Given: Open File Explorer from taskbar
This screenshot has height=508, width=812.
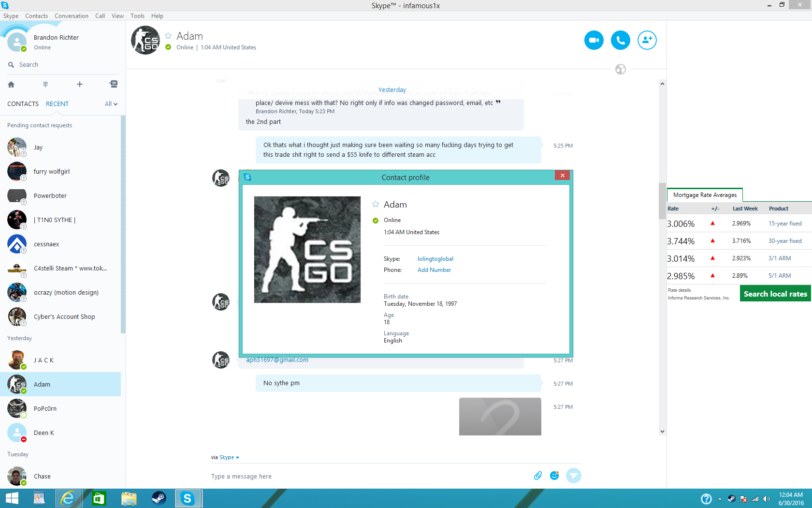Looking at the screenshot, I should (x=129, y=498).
